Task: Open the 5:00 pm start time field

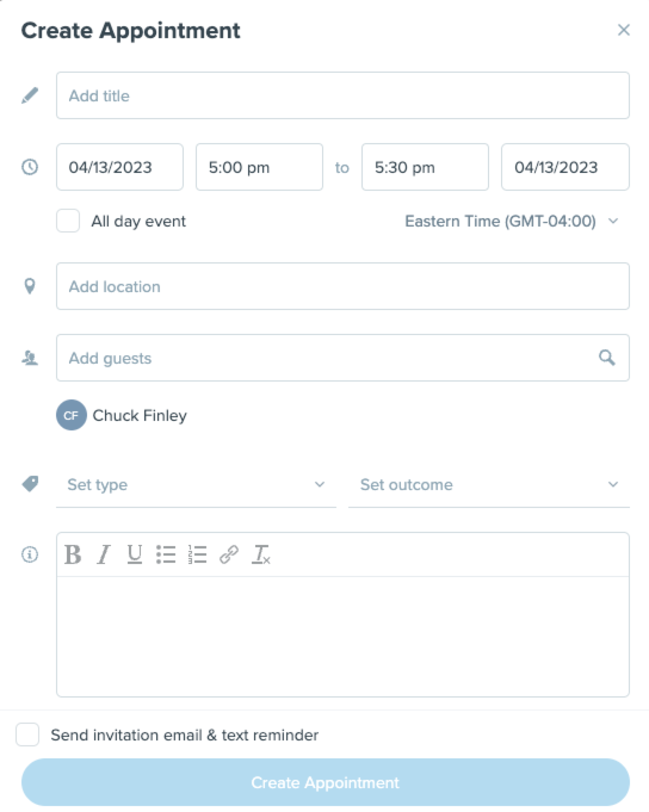Action: coord(259,167)
